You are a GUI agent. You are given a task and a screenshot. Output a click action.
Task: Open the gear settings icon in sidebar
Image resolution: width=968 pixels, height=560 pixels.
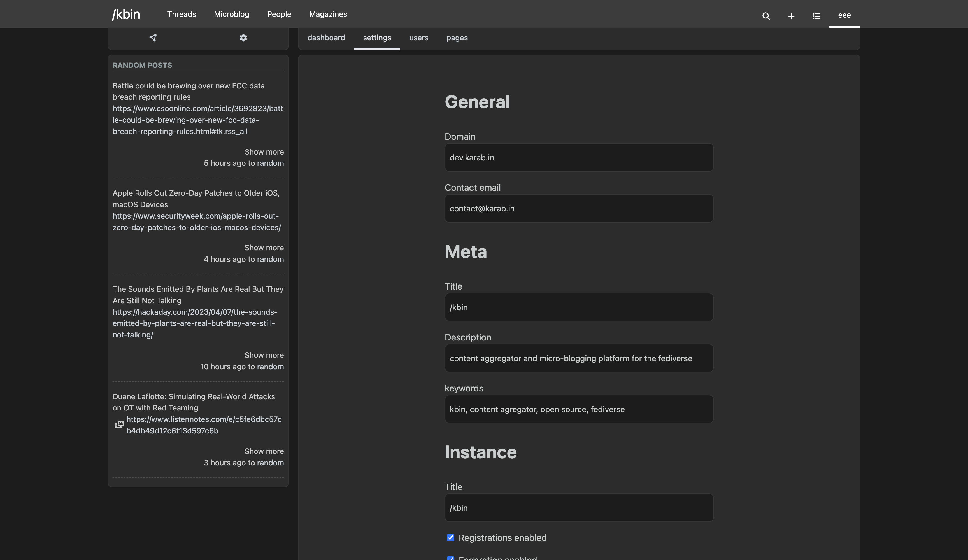pos(243,38)
